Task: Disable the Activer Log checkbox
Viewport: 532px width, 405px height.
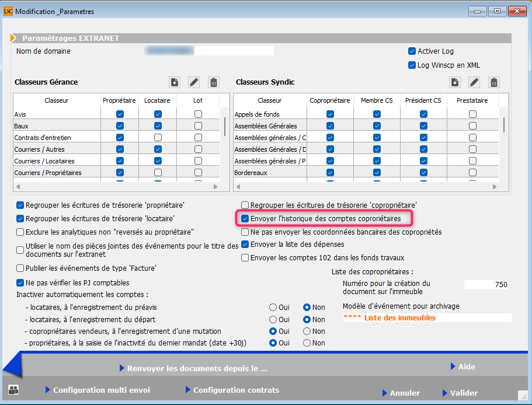Action: (412, 51)
